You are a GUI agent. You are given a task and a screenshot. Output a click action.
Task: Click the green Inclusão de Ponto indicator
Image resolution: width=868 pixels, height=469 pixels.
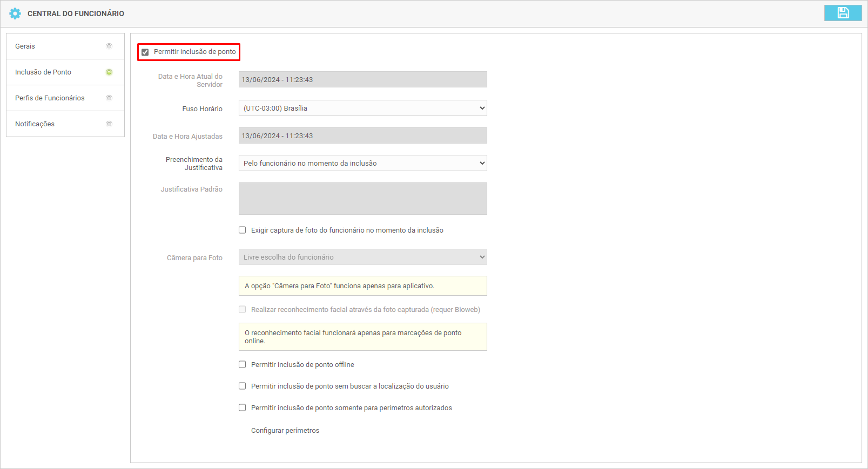tap(109, 72)
